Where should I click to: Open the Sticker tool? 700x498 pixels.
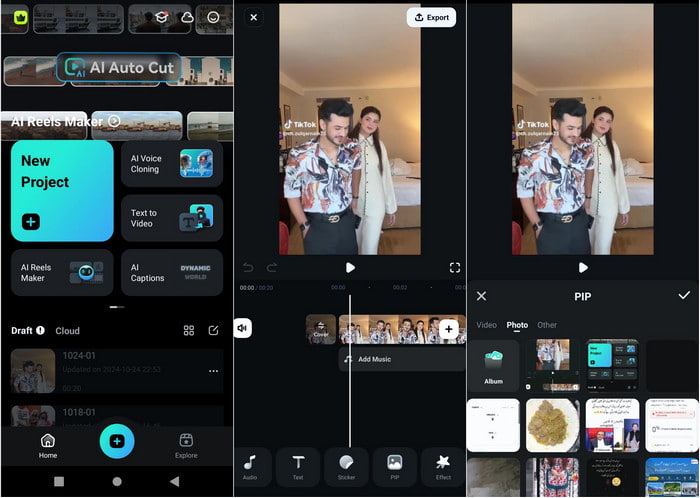click(x=346, y=466)
